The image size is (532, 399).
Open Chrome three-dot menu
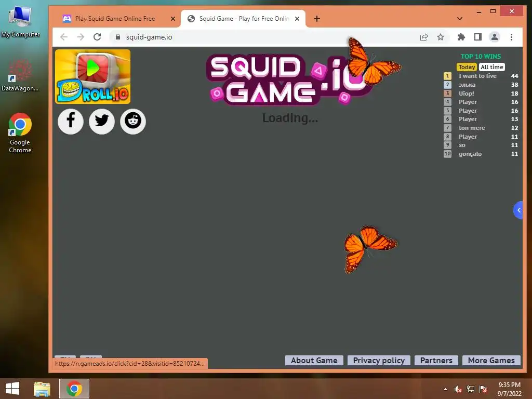[511, 37]
